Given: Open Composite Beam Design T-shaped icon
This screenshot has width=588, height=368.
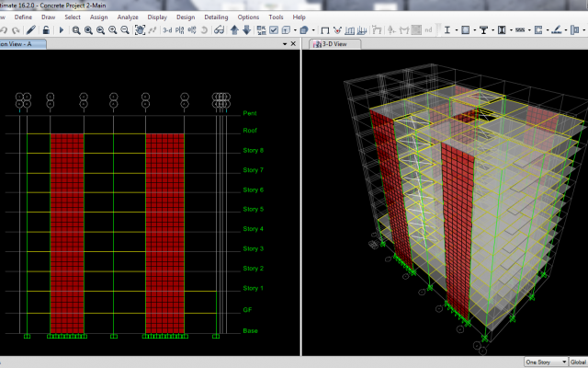Looking at the screenshot, I should click(x=484, y=30).
